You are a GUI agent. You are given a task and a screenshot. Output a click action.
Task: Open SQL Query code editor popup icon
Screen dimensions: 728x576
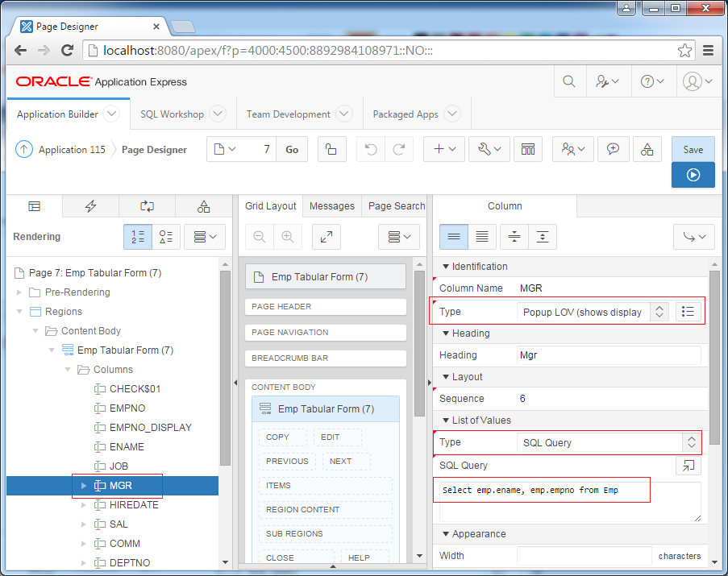688,465
